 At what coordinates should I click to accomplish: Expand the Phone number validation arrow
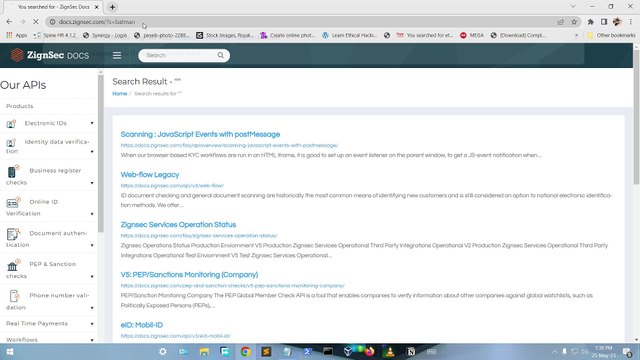(x=92, y=308)
